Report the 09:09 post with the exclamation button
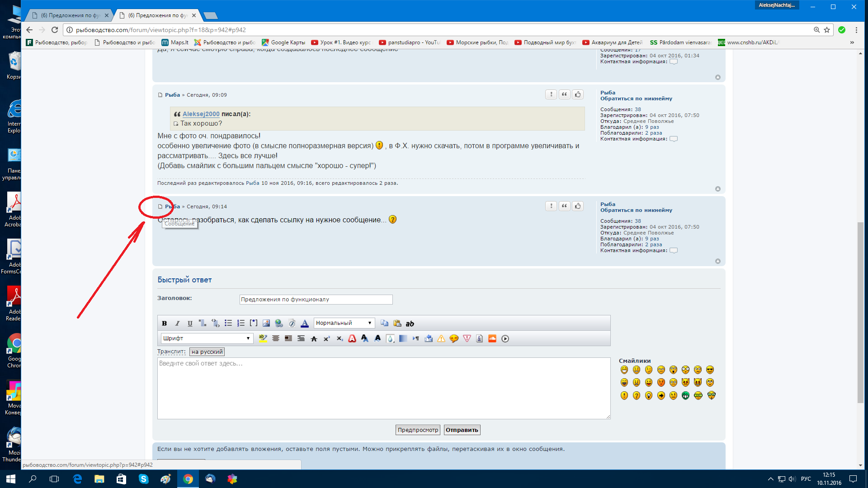The width and height of the screenshot is (868, 488). tap(551, 94)
